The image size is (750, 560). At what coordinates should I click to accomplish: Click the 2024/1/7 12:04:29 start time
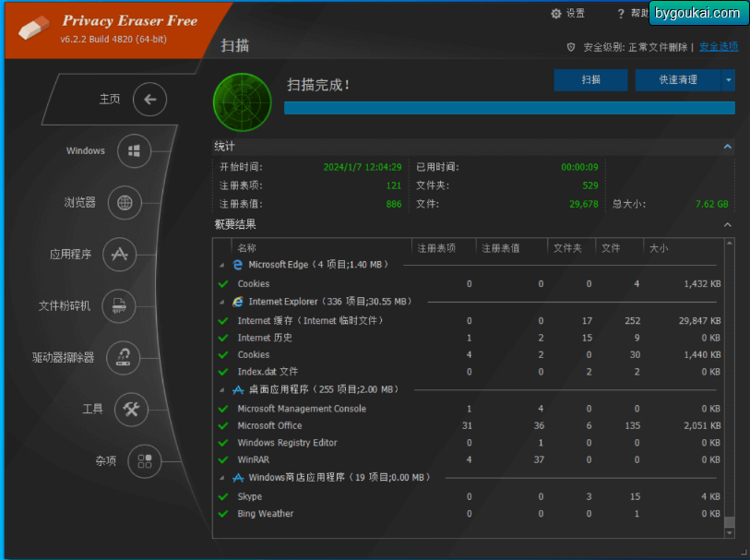(363, 167)
